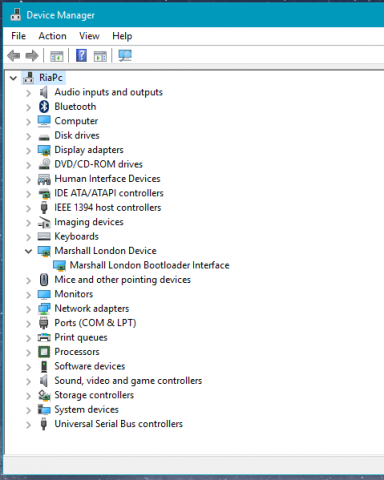Expand Universal Serial Bus controllers
384x480 pixels.
29,424
